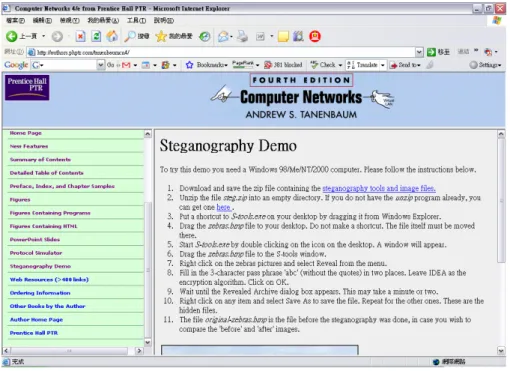This screenshot has height=371, width=510.
Task: Go to the Home page icon
Action: coord(112,36)
